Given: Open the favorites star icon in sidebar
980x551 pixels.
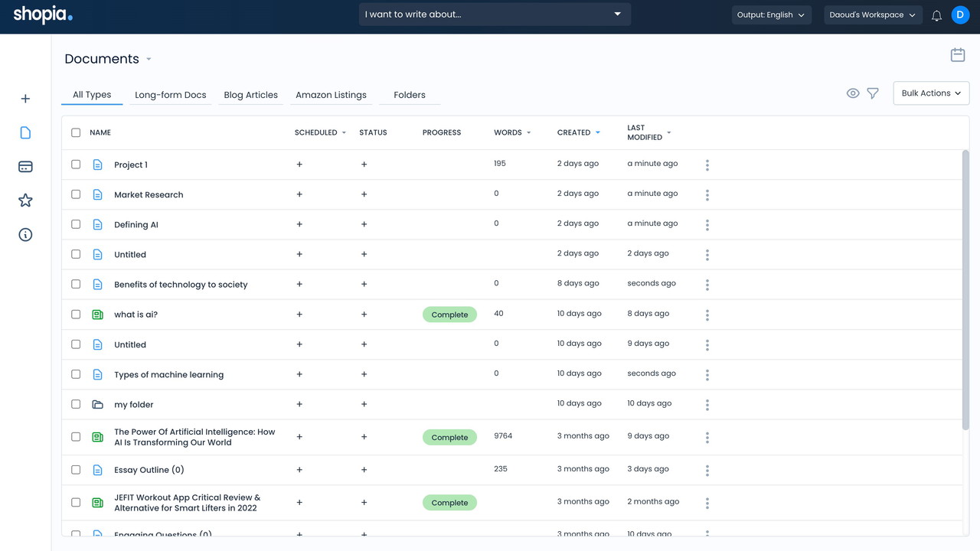Looking at the screenshot, I should tap(25, 201).
